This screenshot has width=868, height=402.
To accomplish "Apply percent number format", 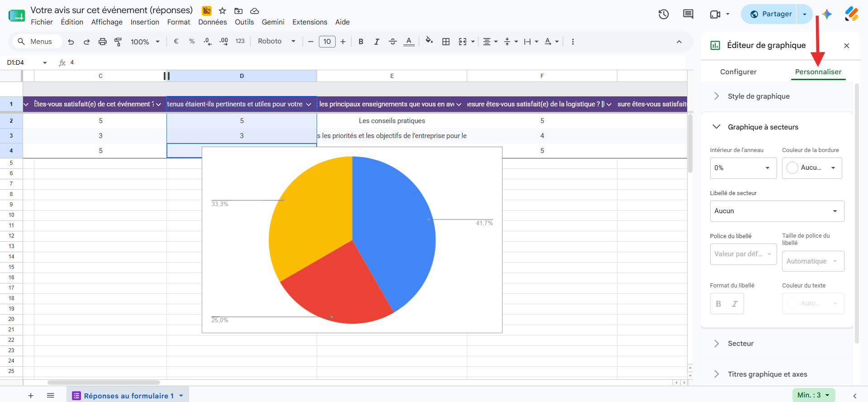I will point(192,41).
